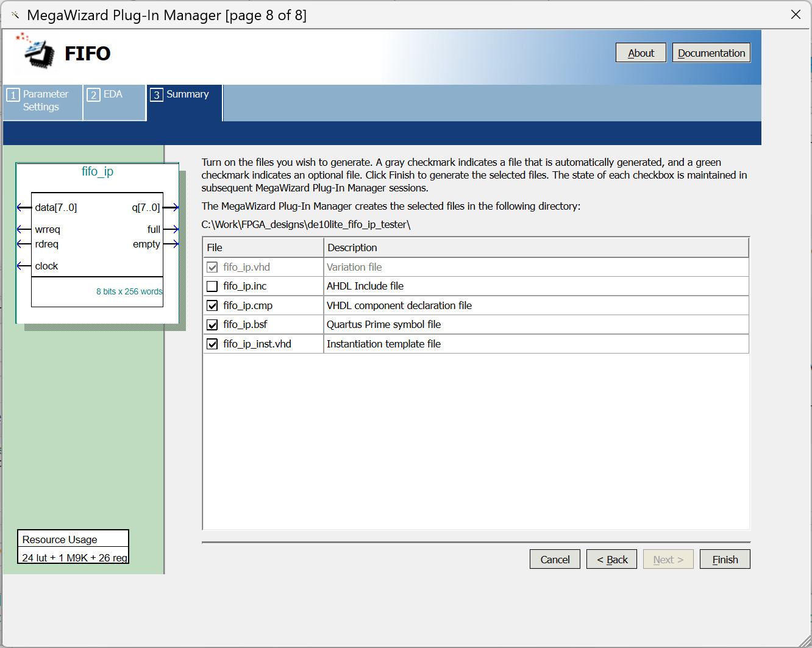Toggle the fifo_ip_inst.vhd template checkbox
Image resolution: width=812 pixels, height=648 pixels.
coord(212,344)
